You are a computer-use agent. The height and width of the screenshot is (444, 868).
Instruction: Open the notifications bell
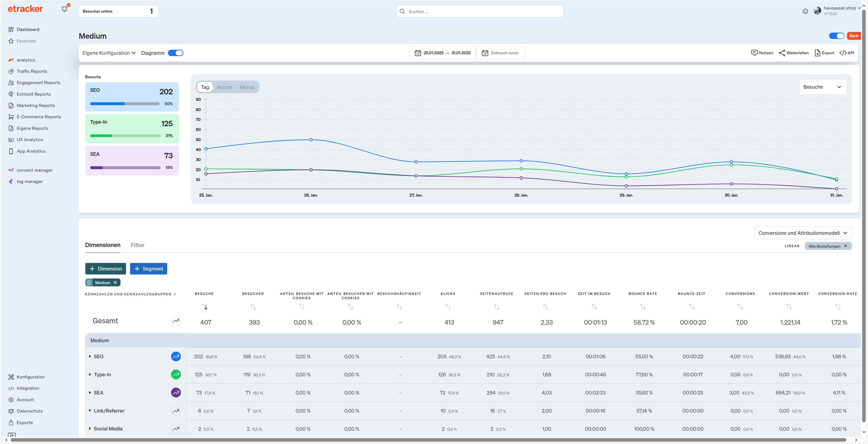(x=64, y=9)
